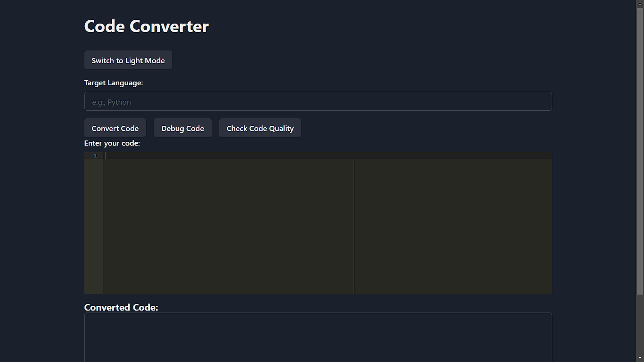Click the vertical scrollbar thumb
Viewport: 644px width, 362px height.
pyautogui.click(x=640, y=151)
